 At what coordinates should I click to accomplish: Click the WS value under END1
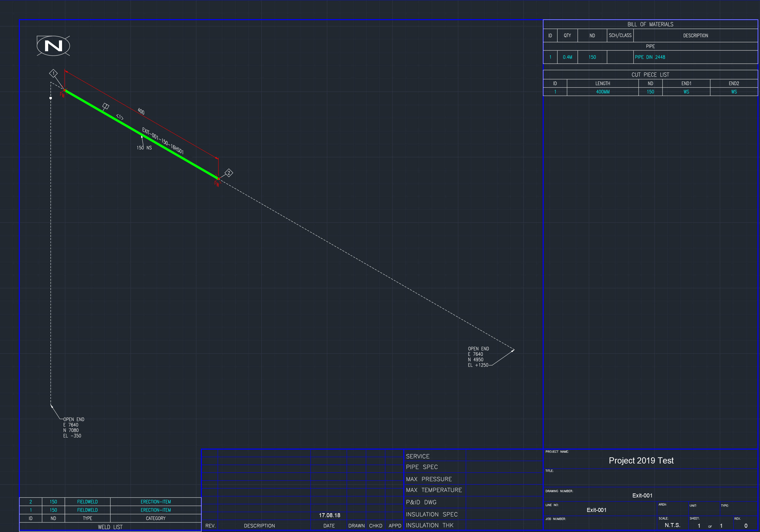(686, 92)
